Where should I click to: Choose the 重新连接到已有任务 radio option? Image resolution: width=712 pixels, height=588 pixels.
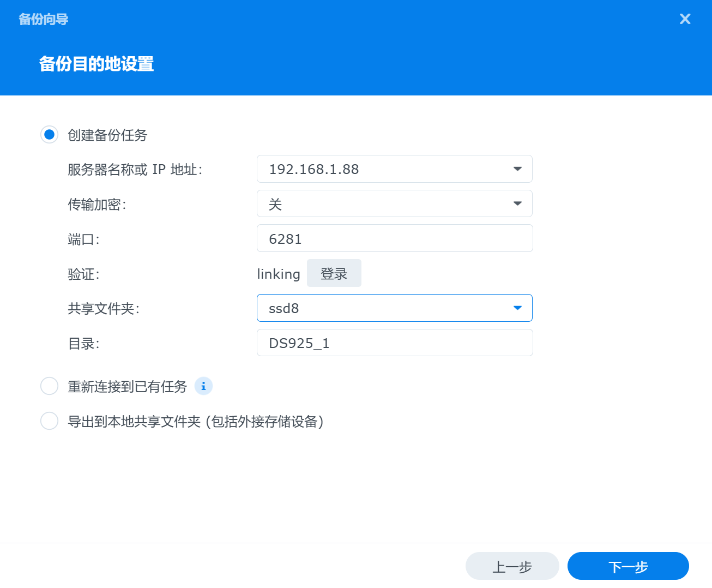click(50, 386)
